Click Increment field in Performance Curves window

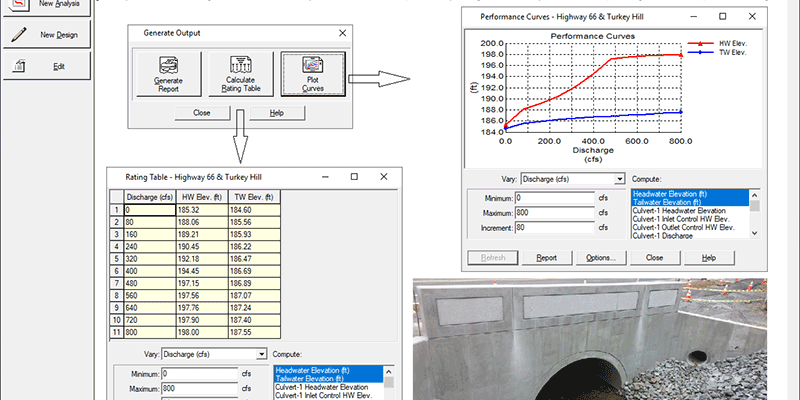tap(555, 228)
